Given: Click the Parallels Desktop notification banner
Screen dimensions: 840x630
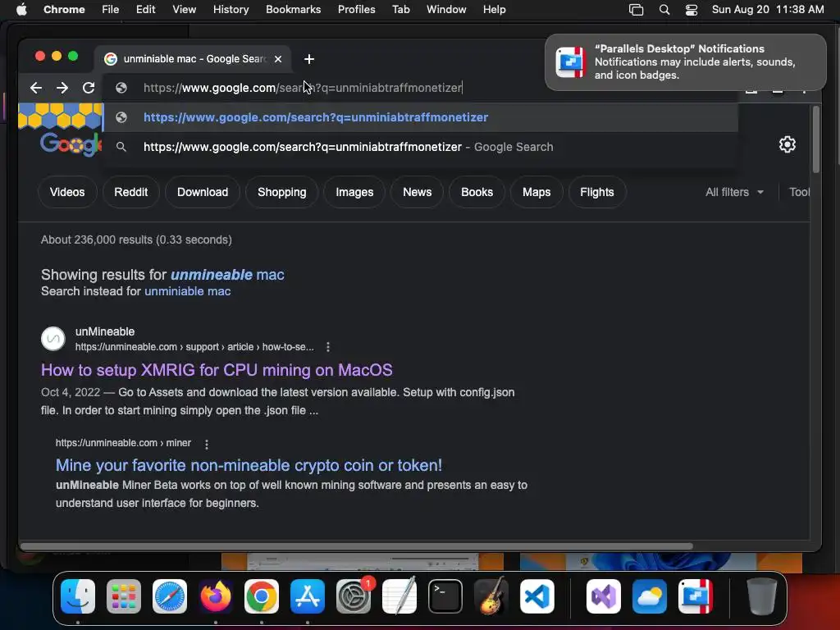Looking at the screenshot, I should pyautogui.click(x=685, y=62).
